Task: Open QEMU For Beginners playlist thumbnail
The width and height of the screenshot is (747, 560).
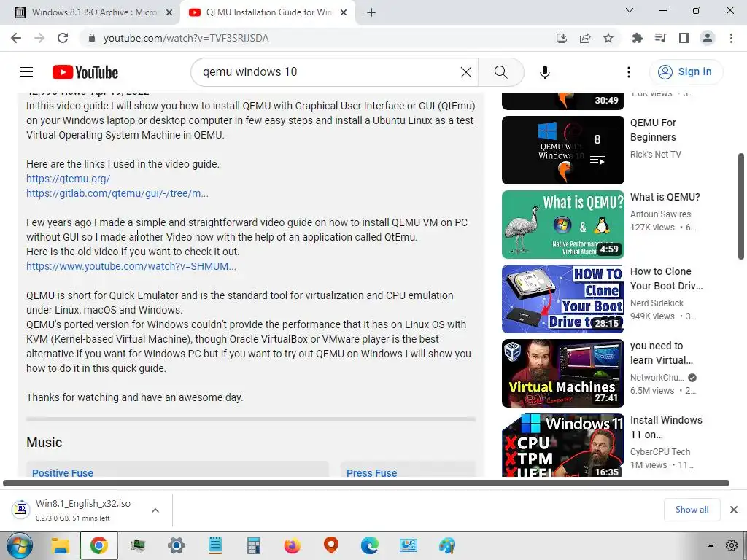Action: tap(562, 150)
